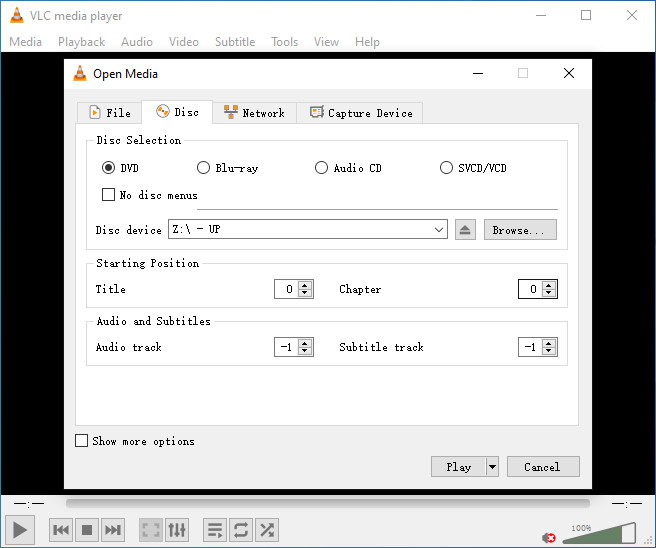Switch to the File tab
656x548 pixels.
[110, 113]
